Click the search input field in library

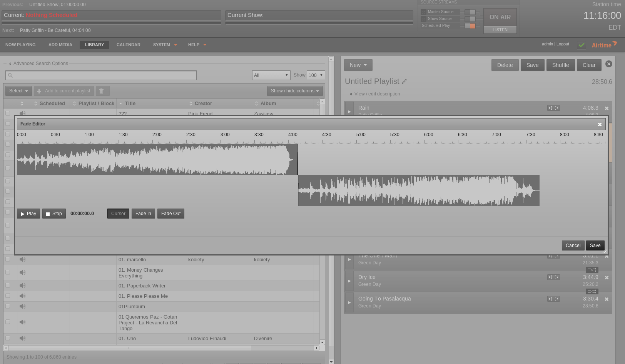101,75
